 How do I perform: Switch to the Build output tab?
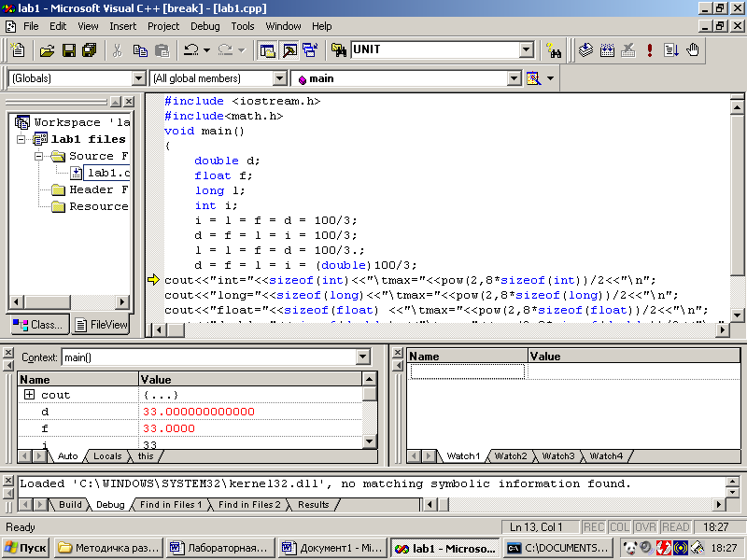[70, 505]
